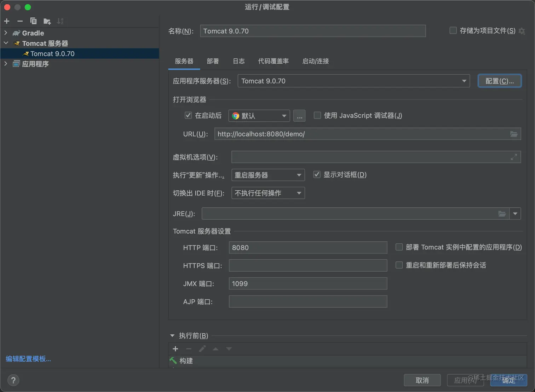This screenshot has height=392, width=535.
Task: Uncheck 显示对话框 option
Action: 317,174
